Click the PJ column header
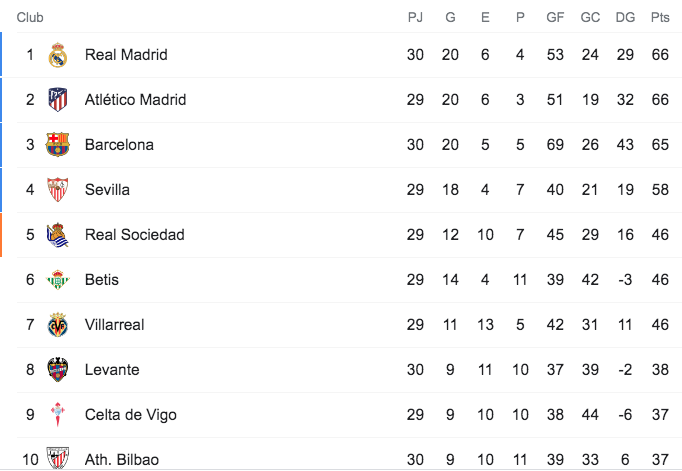This screenshot has width=682, height=471. (415, 17)
